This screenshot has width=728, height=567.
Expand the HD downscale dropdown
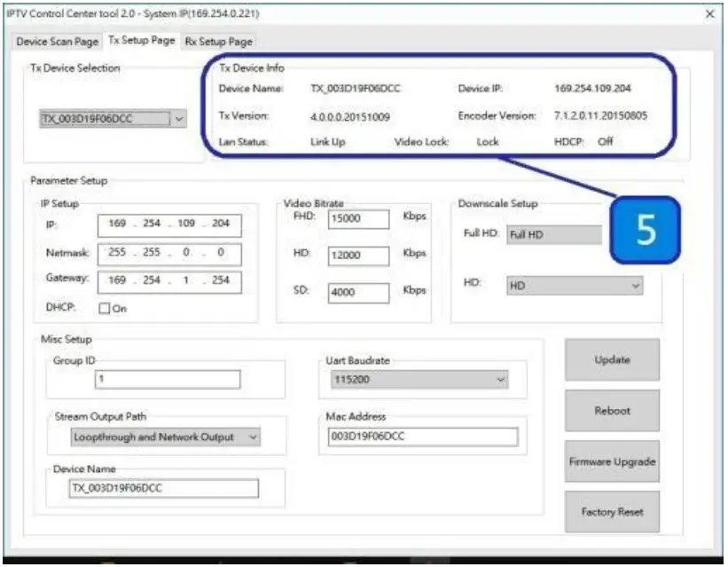pos(575,286)
